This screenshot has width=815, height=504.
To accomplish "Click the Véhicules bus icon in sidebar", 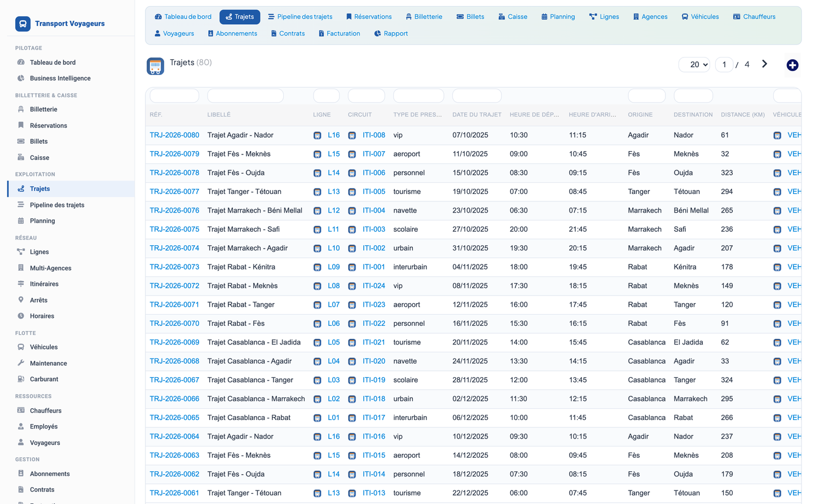I will [x=21, y=347].
